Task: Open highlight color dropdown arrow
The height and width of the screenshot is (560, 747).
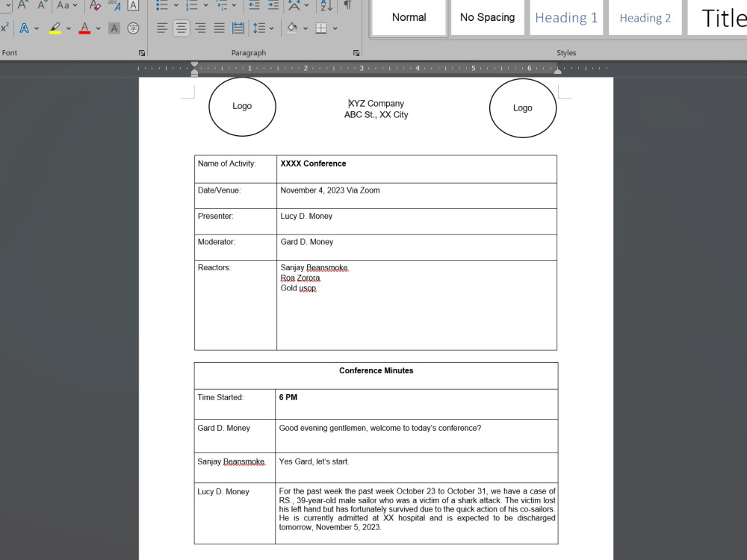Action: [69, 28]
